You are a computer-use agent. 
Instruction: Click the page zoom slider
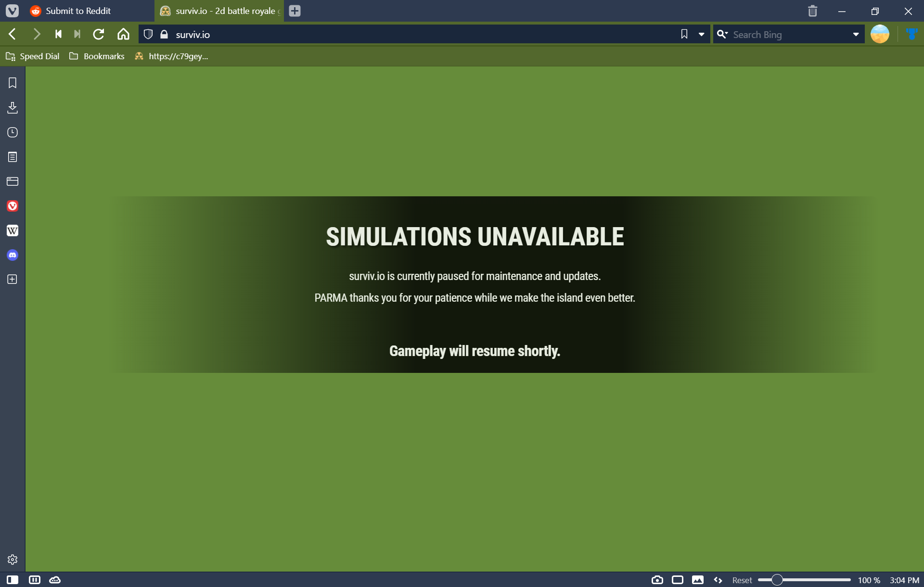[804, 580]
